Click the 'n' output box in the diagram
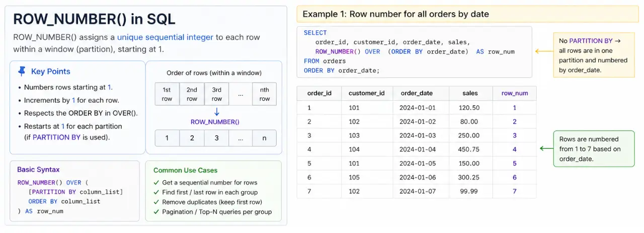The height and width of the screenshot is (233, 644). tap(265, 138)
